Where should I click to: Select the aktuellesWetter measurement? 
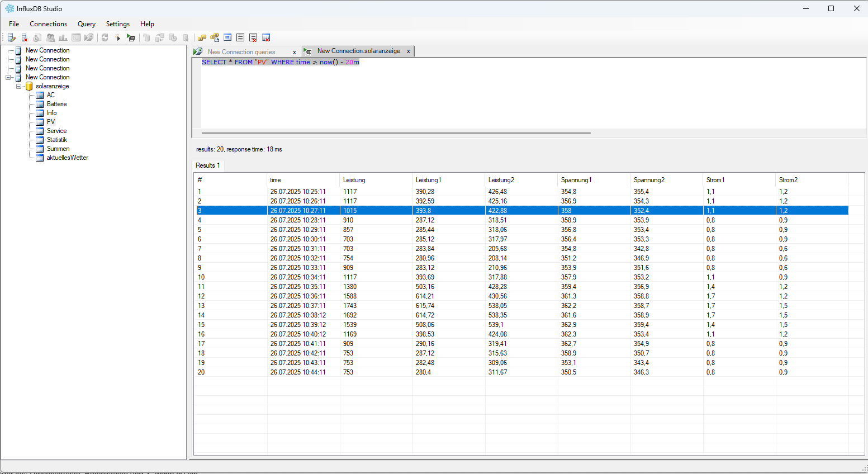click(67, 158)
